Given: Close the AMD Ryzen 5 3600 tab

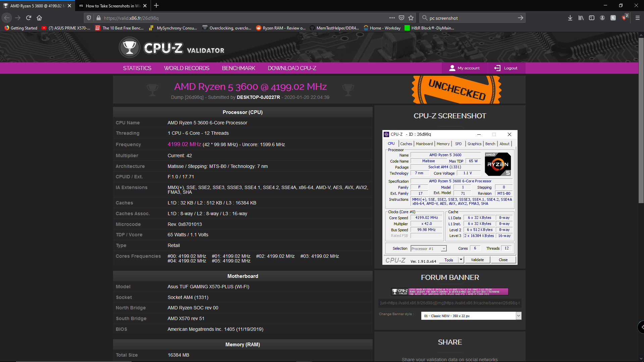Looking at the screenshot, I should click(69, 6).
